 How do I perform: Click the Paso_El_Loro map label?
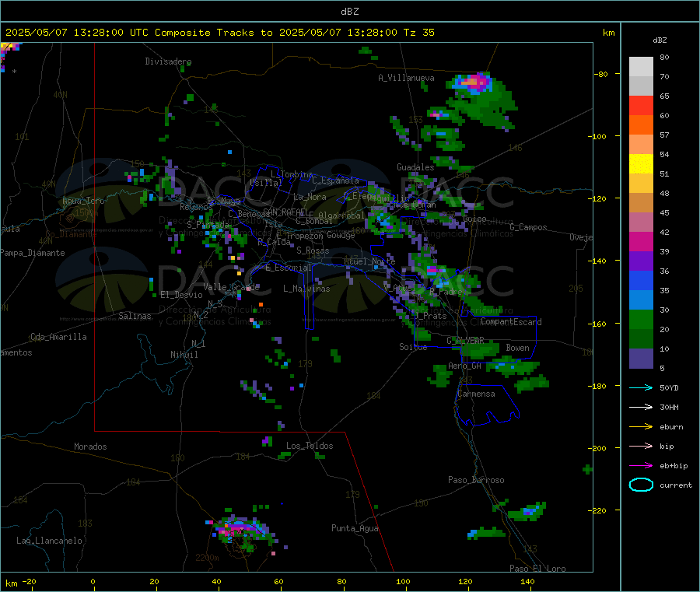(538, 568)
